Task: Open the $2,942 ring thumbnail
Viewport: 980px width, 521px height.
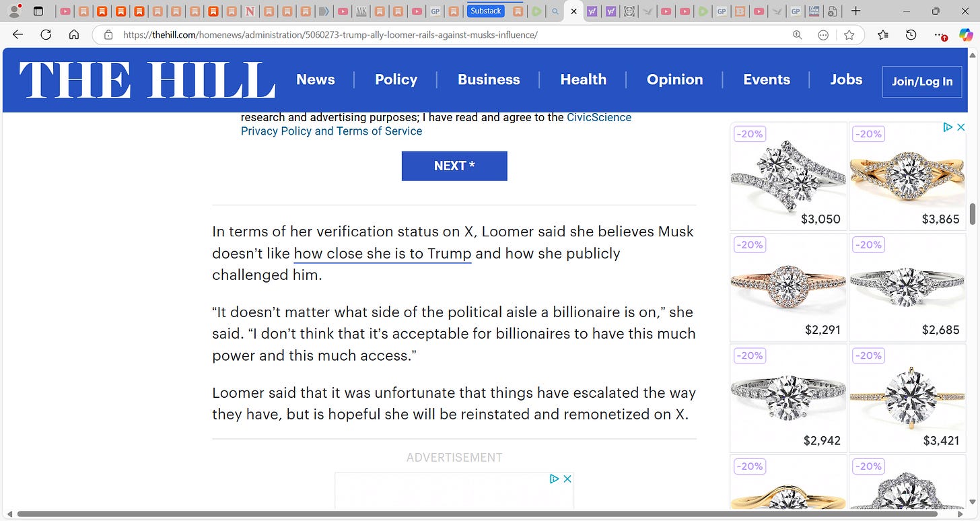Action: tap(788, 398)
